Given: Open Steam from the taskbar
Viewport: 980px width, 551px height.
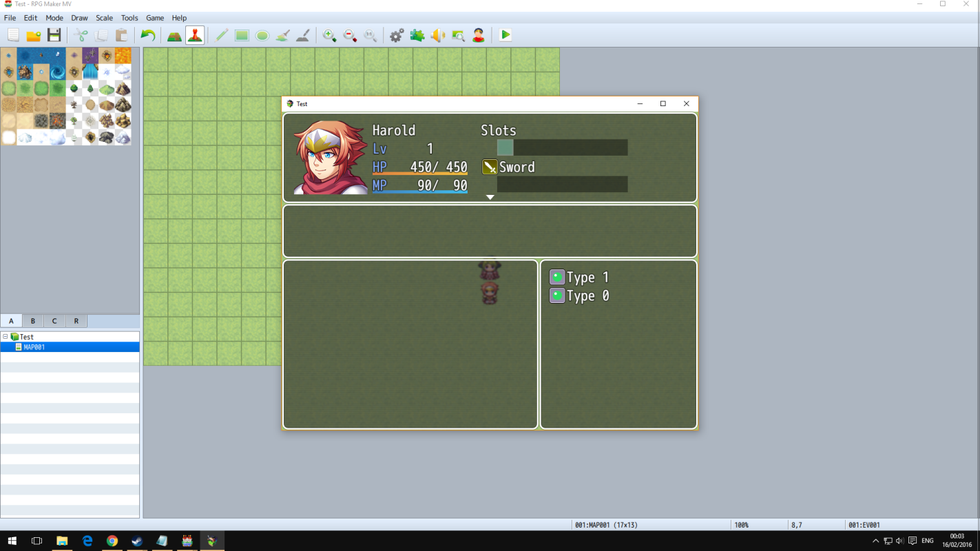Looking at the screenshot, I should pyautogui.click(x=137, y=541).
